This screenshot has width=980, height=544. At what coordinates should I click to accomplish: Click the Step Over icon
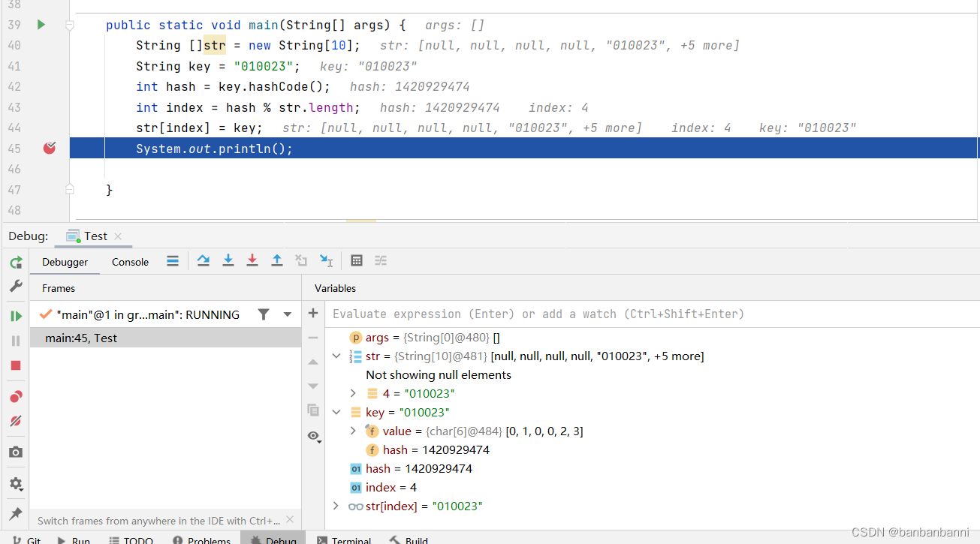click(x=203, y=260)
